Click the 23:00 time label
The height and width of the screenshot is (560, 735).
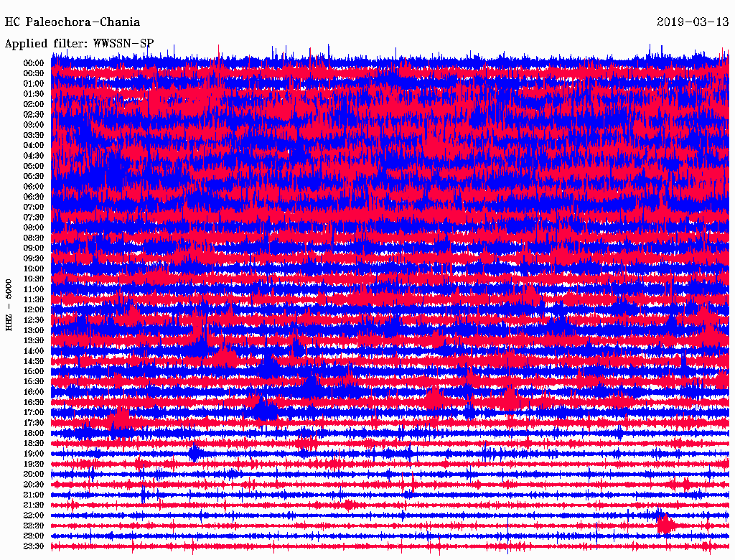[x=34, y=536]
